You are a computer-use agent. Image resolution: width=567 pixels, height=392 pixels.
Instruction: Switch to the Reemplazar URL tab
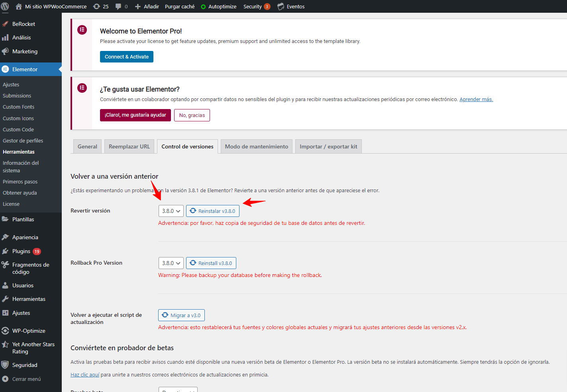(129, 146)
